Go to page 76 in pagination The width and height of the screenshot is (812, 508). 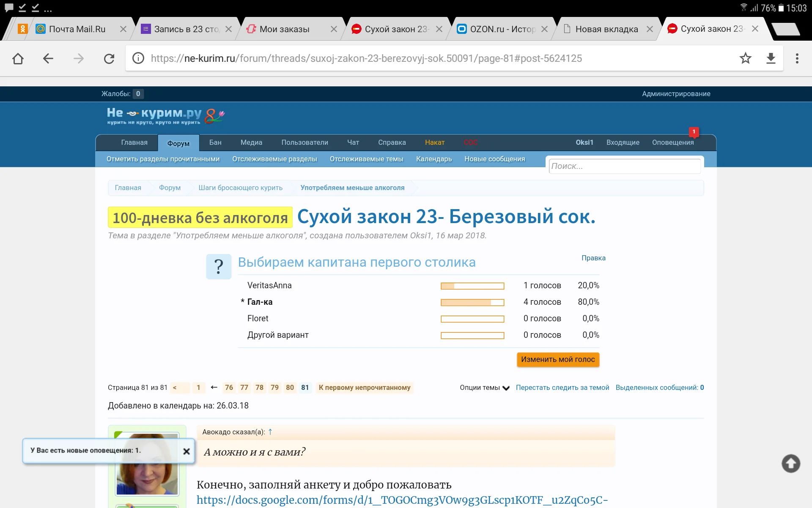(229, 387)
